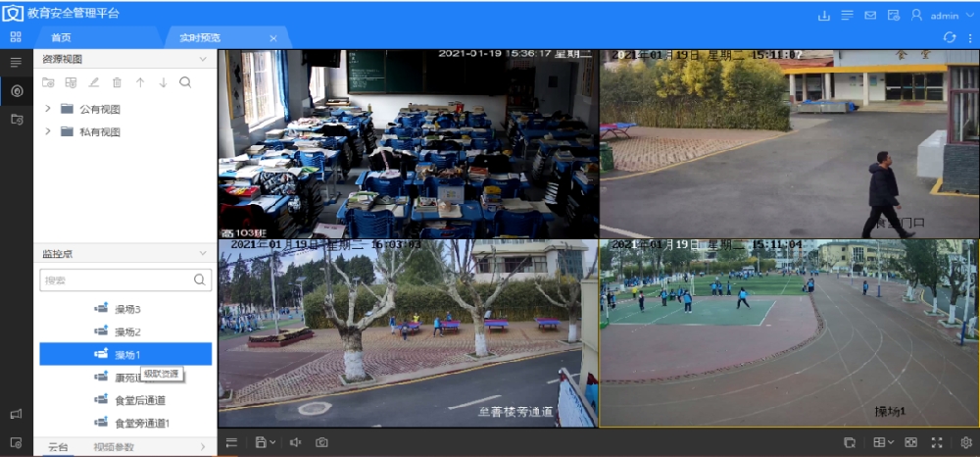
Task: Focus the 搜索 camera search field
Action: [125, 280]
